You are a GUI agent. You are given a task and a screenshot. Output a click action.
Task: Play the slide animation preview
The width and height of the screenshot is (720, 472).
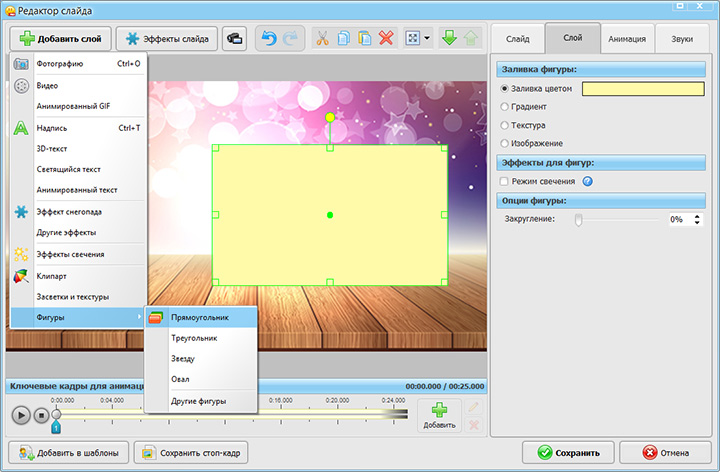pos(21,416)
